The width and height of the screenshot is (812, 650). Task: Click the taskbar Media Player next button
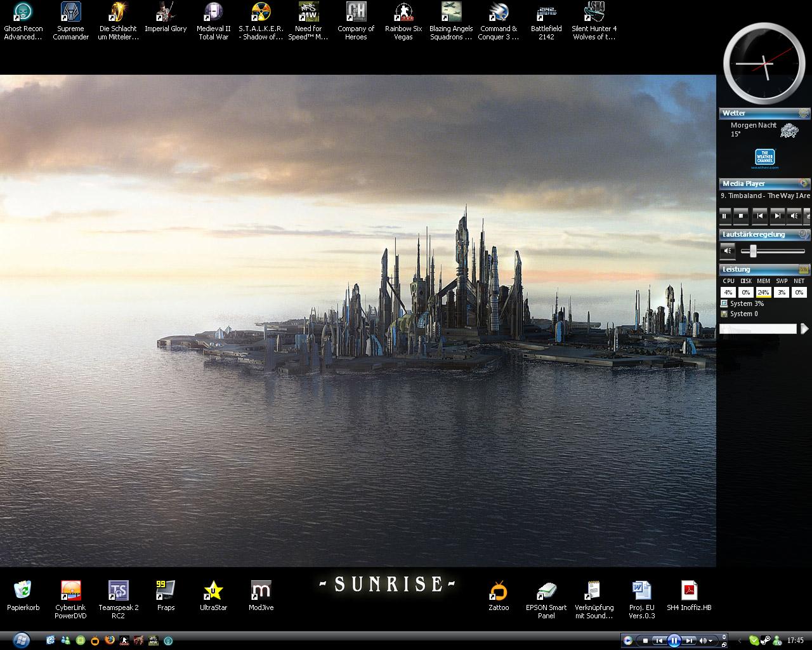click(689, 641)
